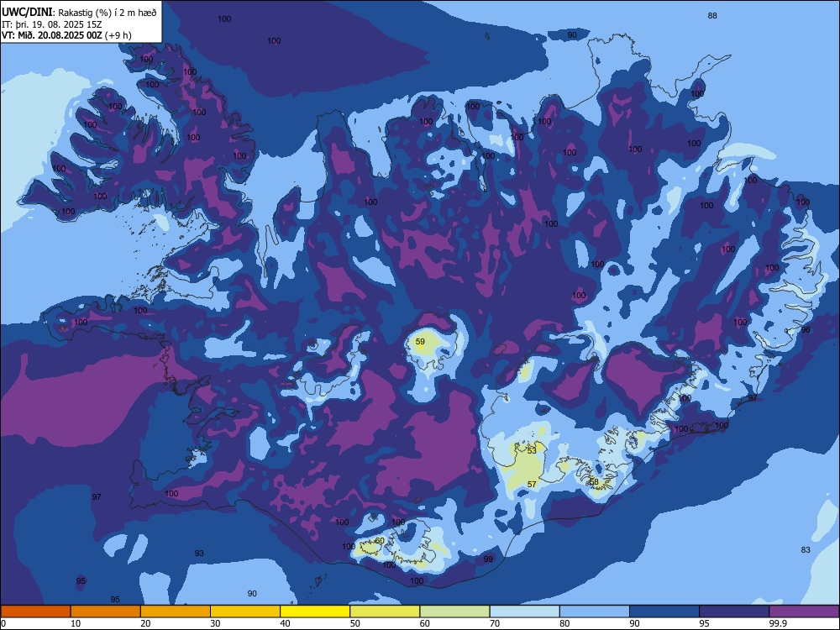Click the '57' humidity value on map
840x630 pixels.
coord(532,485)
